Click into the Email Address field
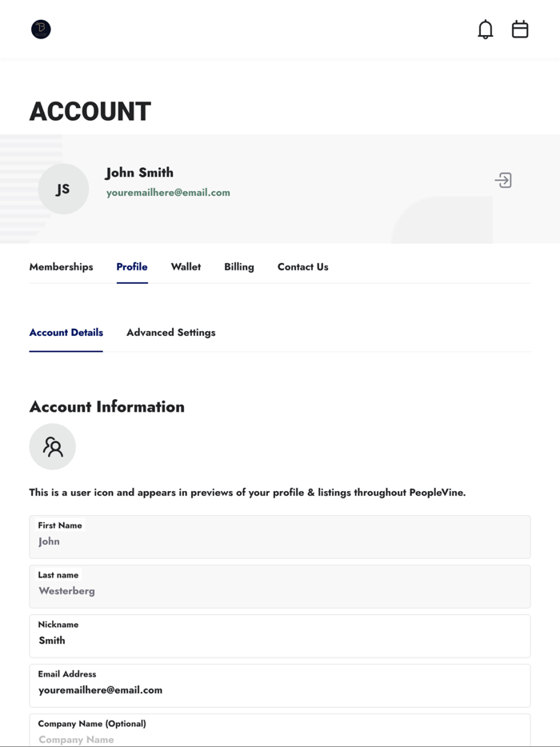Image resolution: width=560 pixels, height=747 pixels. click(x=279, y=690)
